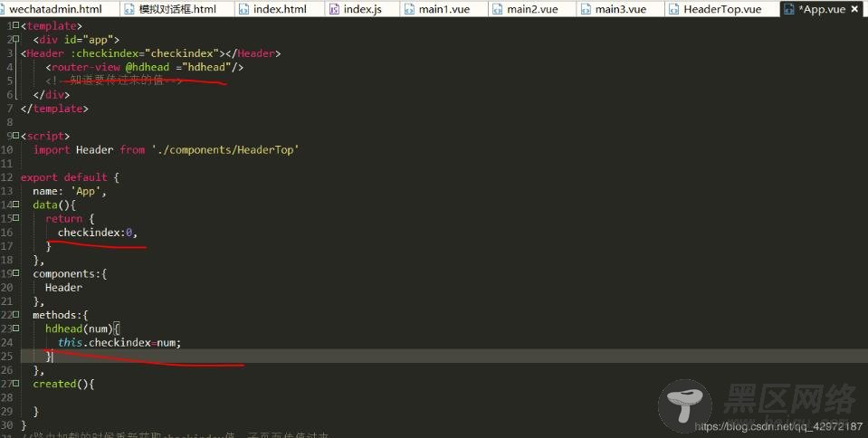
Task: Collapse the div id="app" block at line 2
Action: pos(15,39)
